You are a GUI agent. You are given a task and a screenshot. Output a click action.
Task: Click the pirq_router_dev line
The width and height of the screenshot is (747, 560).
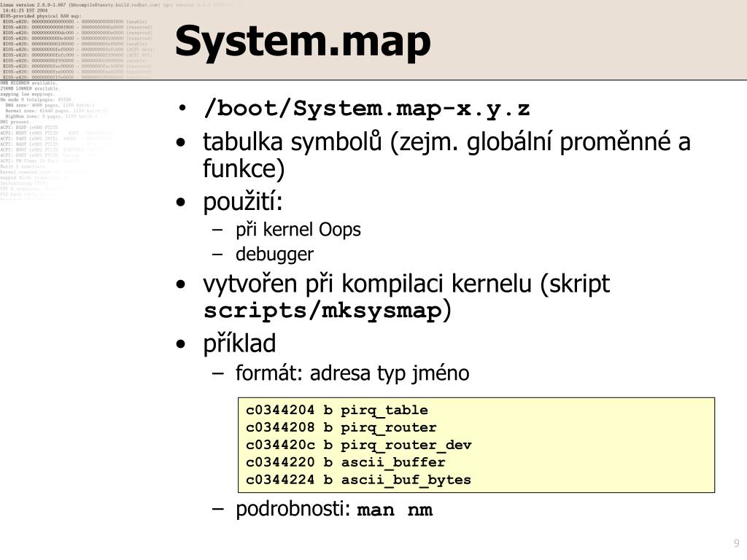pos(359,445)
